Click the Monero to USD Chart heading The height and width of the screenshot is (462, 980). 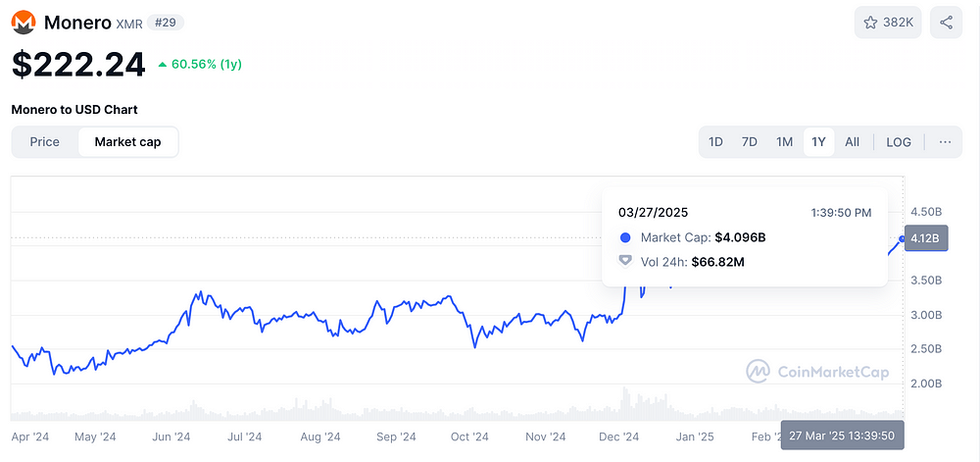coord(74,110)
